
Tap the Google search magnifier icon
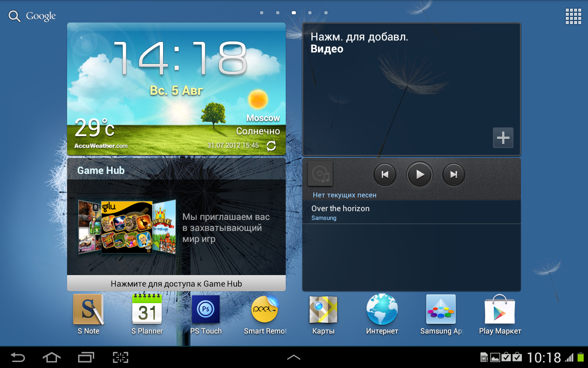(x=15, y=17)
